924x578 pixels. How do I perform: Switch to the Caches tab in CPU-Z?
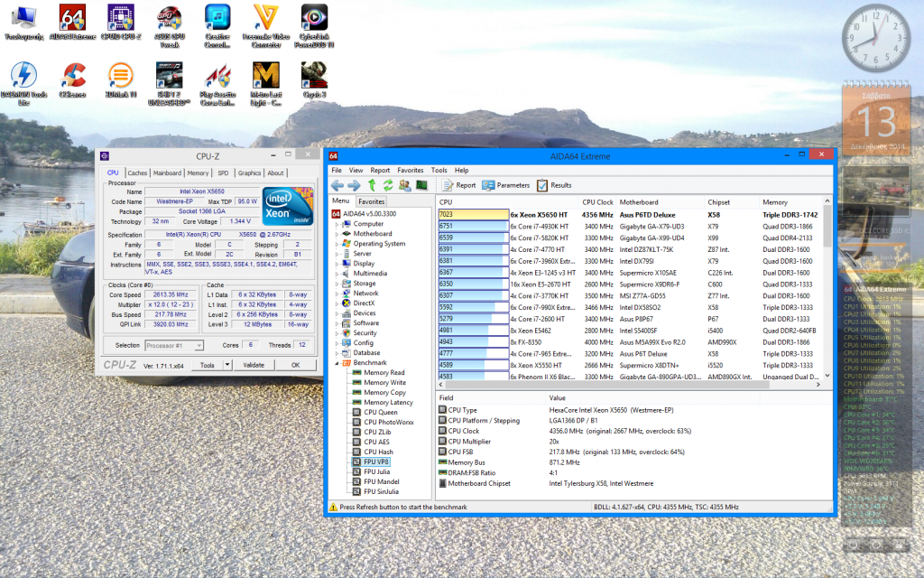pos(137,173)
